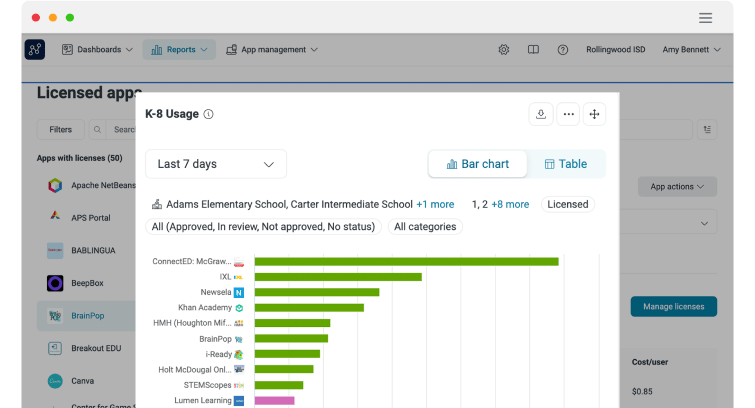
Task: Click the All categories filter chip
Action: (x=425, y=227)
